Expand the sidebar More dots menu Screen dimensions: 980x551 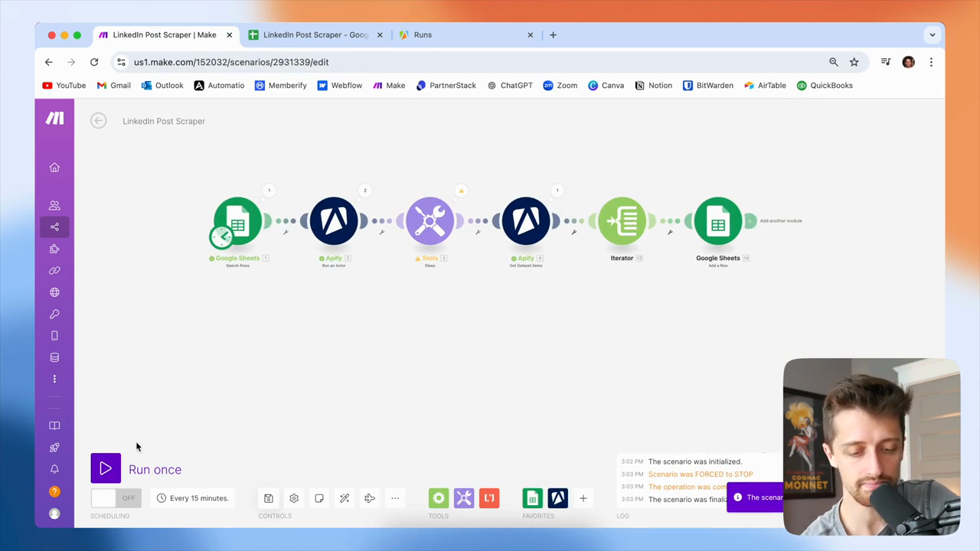click(x=54, y=379)
